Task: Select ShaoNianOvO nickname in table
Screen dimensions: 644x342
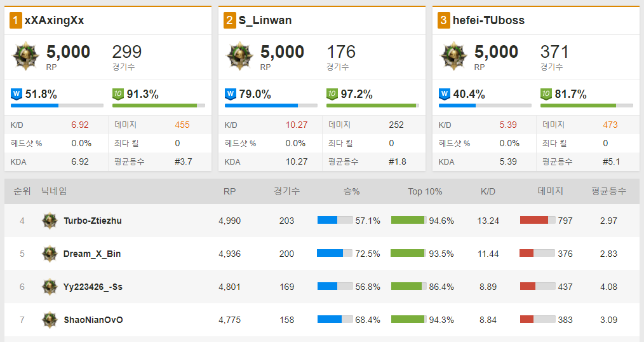Action: click(x=93, y=320)
